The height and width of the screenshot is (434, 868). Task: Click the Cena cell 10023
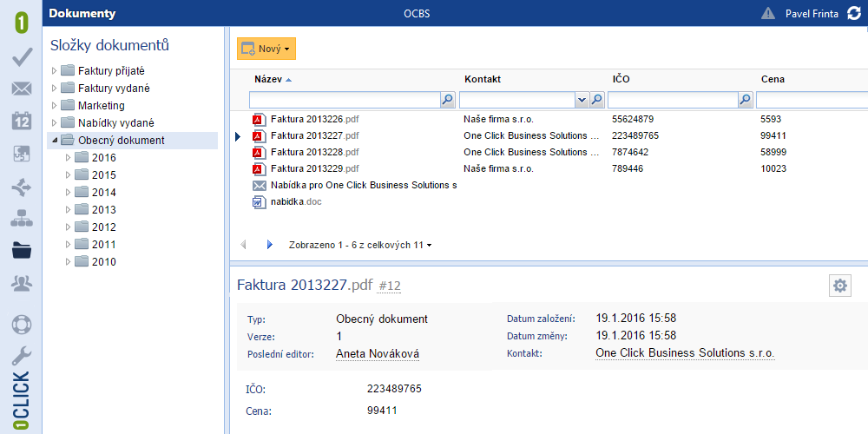point(773,169)
